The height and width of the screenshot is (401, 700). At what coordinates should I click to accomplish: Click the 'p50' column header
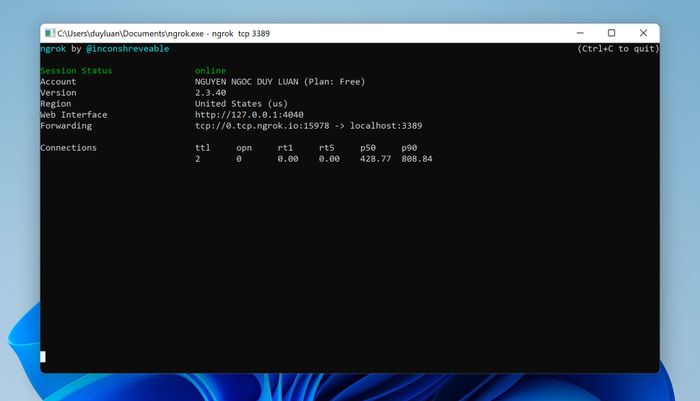368,148
